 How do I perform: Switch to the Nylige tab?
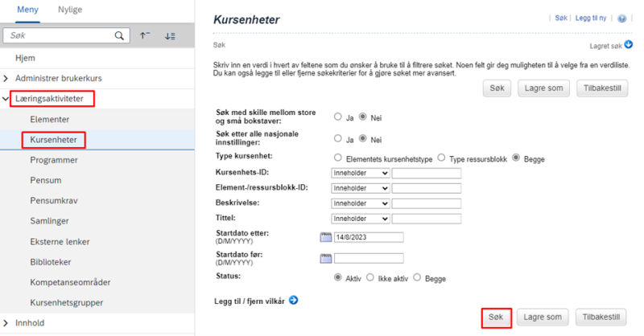tap(70, 10)
